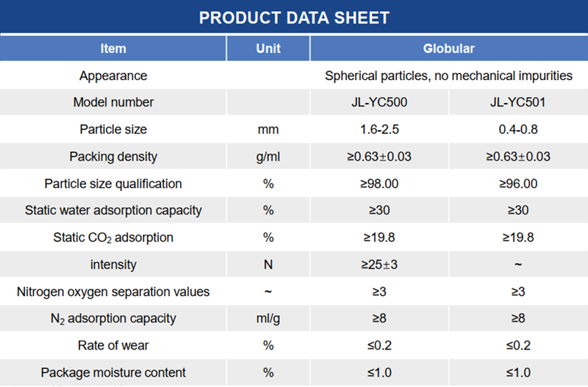This screenshot has height=387, width=588.
Task: Click the Rate of wear label
Action: click(113, 345)
